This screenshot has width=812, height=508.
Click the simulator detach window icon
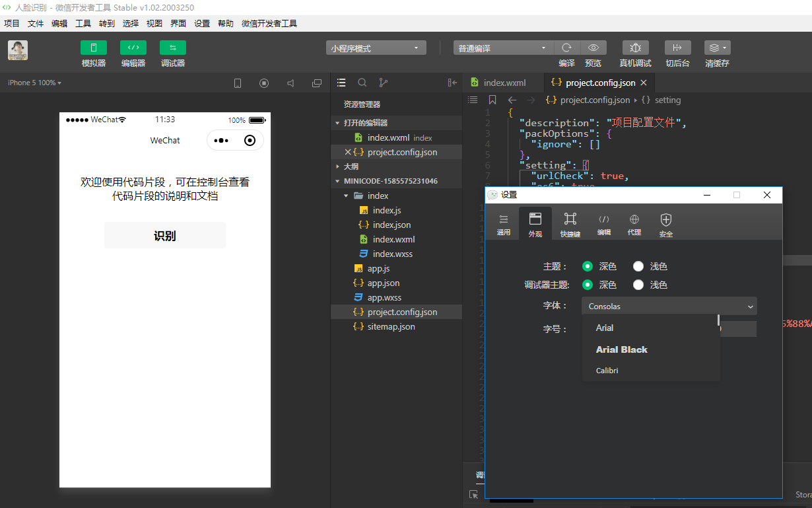(317, 83)
